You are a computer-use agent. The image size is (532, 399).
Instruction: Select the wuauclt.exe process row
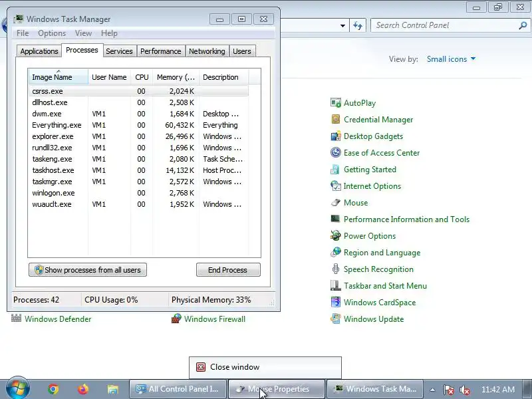pyautogui.click(x=138, y=204)
